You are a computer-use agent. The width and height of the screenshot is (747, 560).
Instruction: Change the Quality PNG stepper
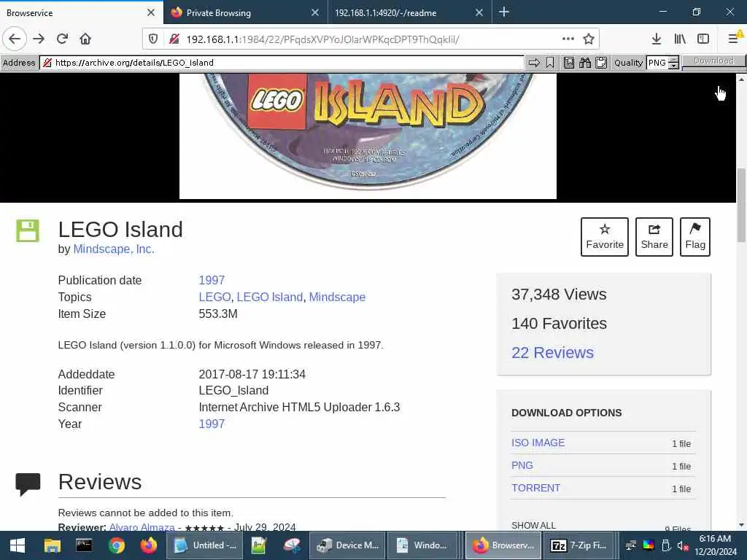pos(673,63)
